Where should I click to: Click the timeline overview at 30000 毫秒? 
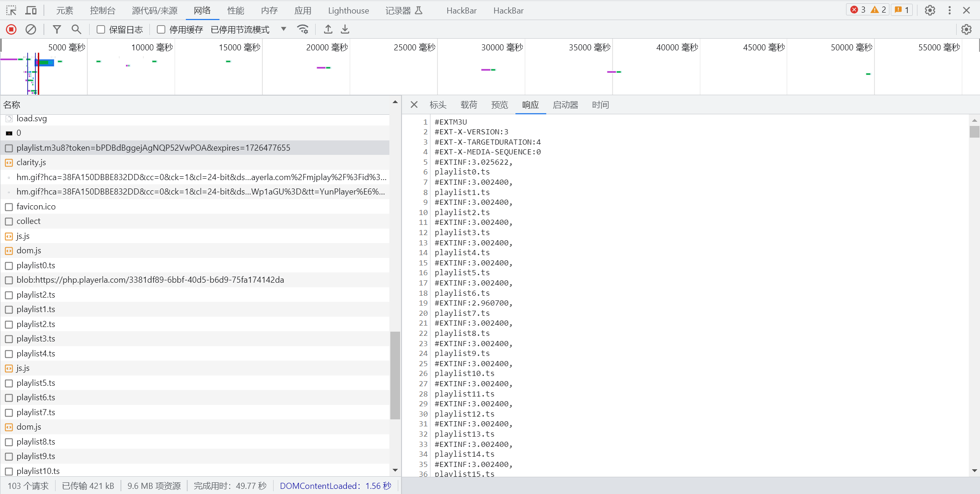[x=502, y=48]
